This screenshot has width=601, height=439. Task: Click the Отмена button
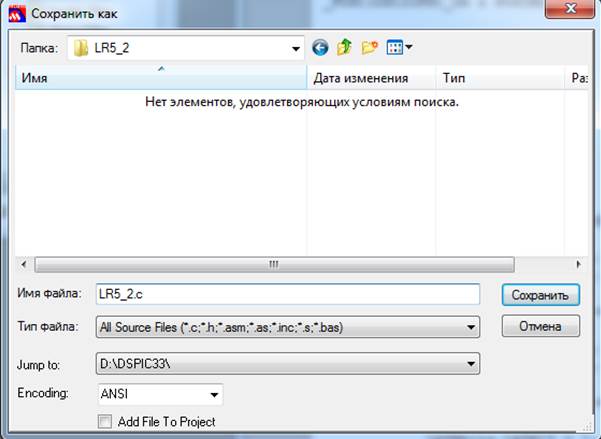pos(540,326)
